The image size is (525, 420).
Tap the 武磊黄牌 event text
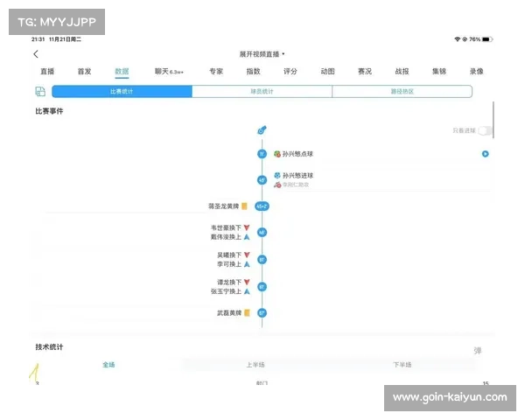point(229,313)
